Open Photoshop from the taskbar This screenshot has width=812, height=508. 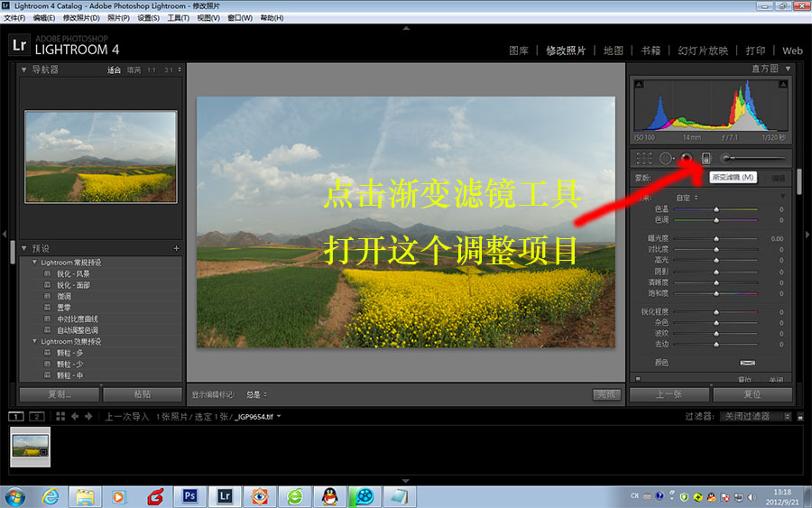tap(189, 496)
